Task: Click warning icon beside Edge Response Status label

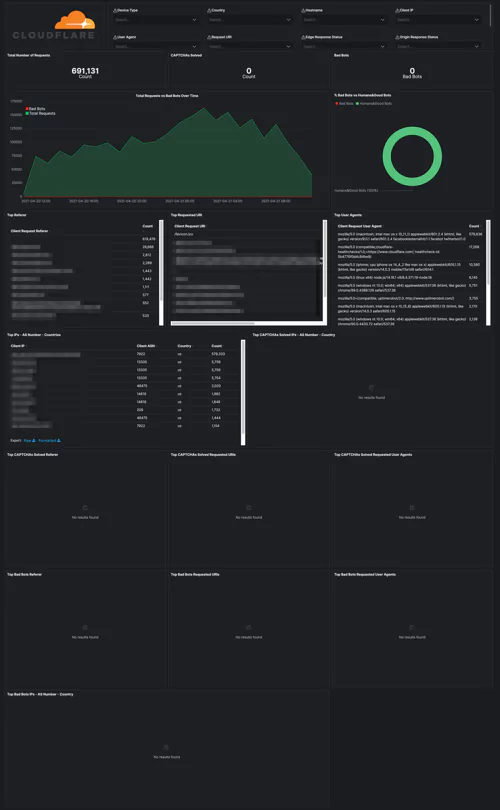Action: coord(303,37)
